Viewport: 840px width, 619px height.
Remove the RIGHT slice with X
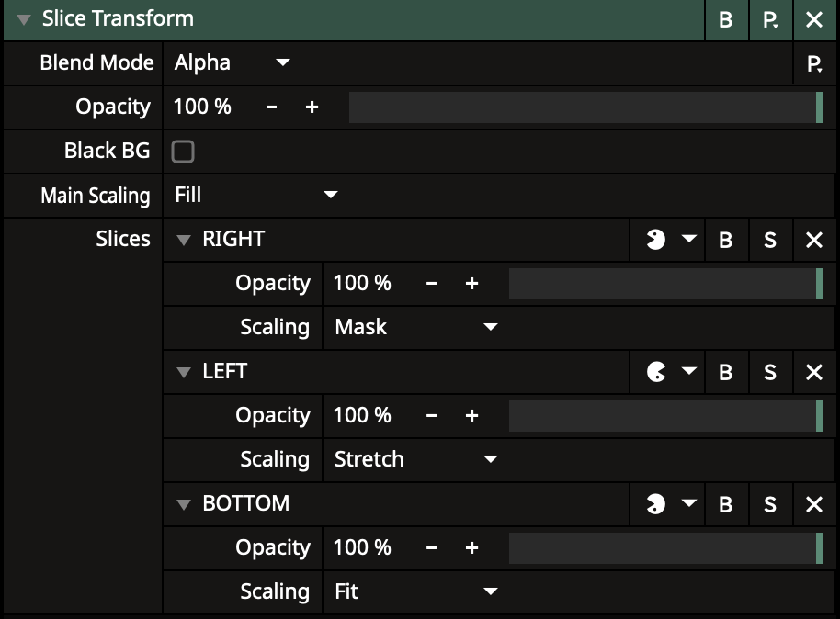pos(814,240)
